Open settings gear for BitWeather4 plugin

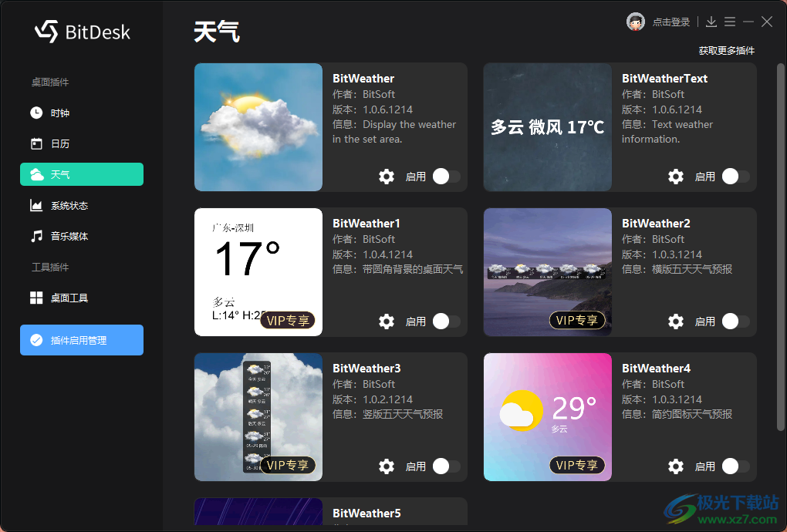pyautogui.click(x=676, y=466)
